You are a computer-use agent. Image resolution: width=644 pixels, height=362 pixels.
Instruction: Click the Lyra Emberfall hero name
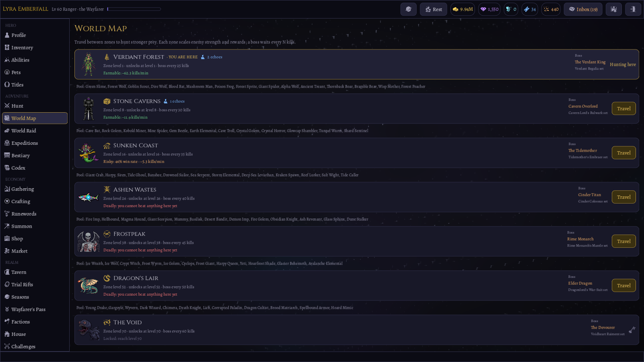pos(25,9)
